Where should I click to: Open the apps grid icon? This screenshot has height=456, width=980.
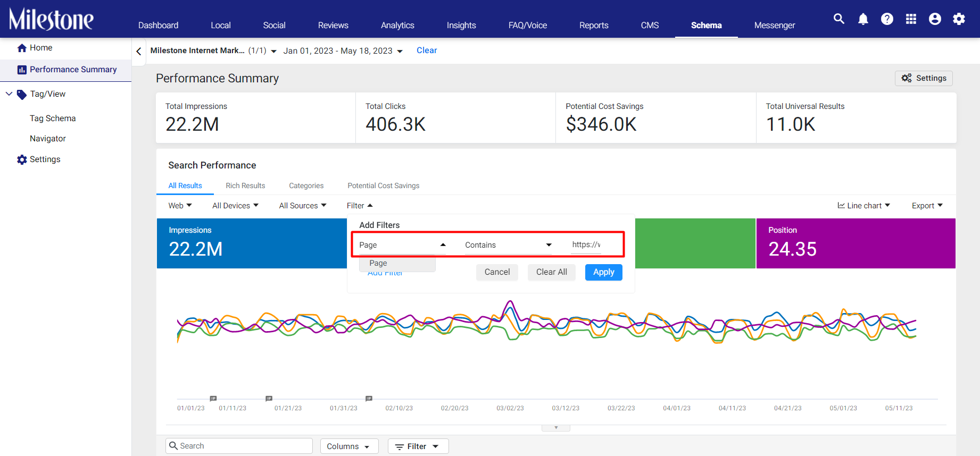[x=911, y=19]
